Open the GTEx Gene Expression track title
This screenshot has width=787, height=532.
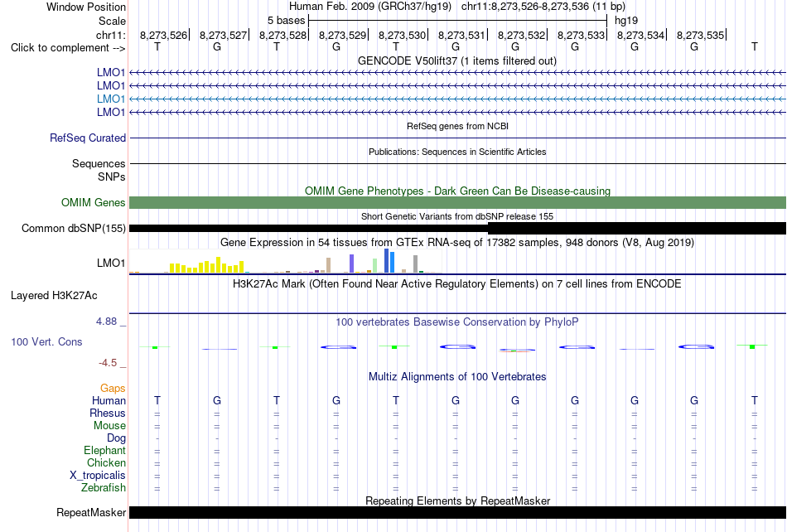tap(457, 243)
